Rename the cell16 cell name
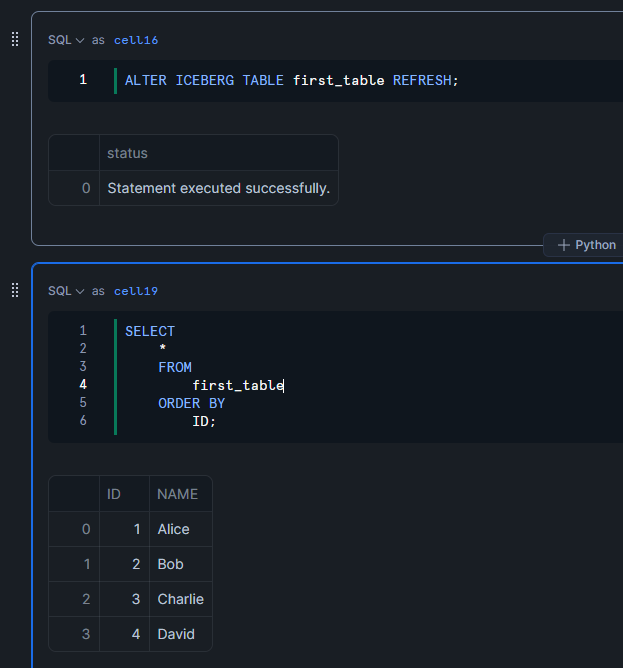The width and height of the screenshot is (623, 668). pos(136,40)
